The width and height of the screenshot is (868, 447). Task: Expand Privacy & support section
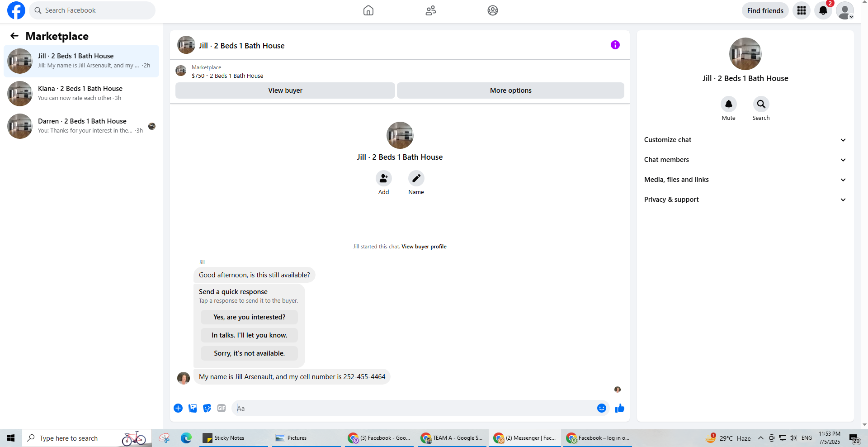(x=745, y=200)
